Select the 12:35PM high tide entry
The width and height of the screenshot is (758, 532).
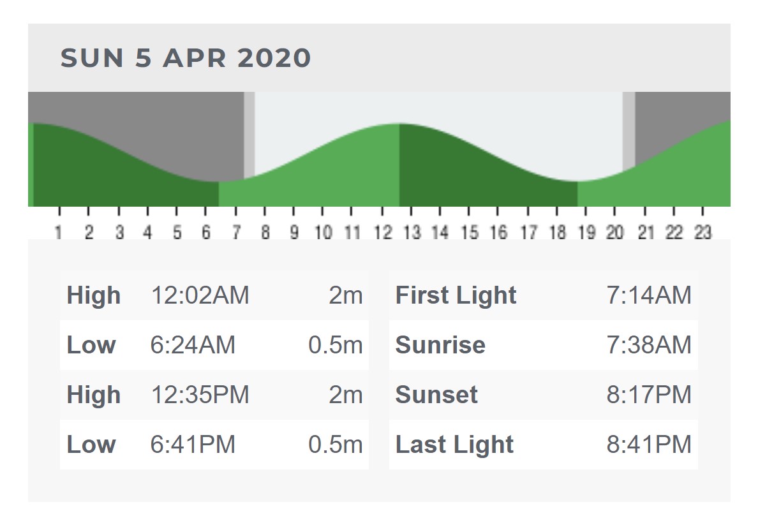200,395
